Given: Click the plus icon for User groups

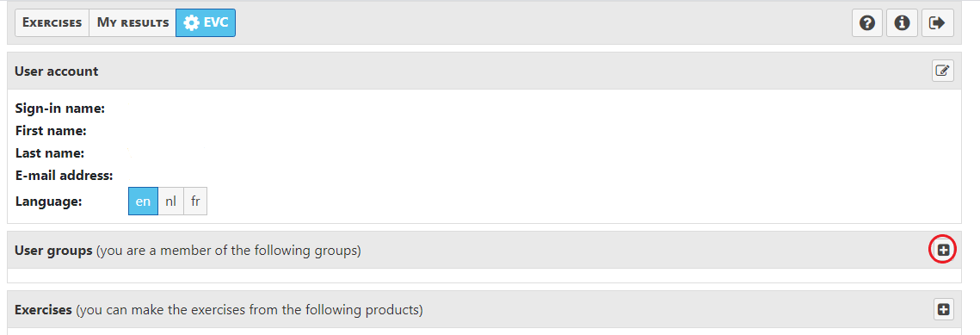Looking at the screenshot, I should 943,250.
